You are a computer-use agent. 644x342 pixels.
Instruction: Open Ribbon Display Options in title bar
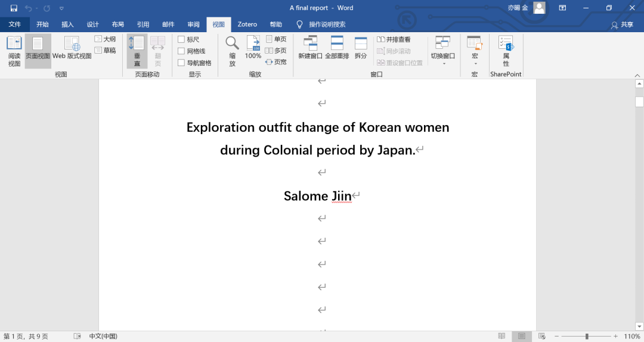click(x=563, y=8)
